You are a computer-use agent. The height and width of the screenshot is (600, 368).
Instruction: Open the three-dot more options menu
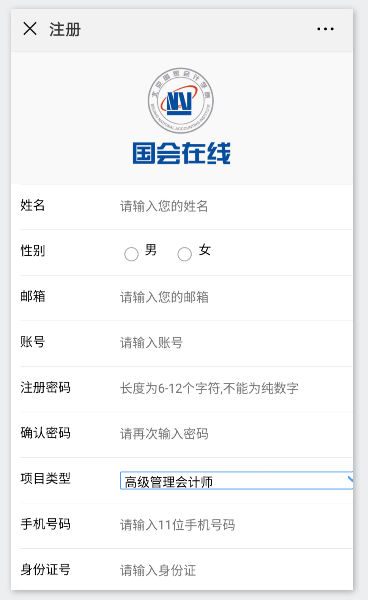coord(325,29)
